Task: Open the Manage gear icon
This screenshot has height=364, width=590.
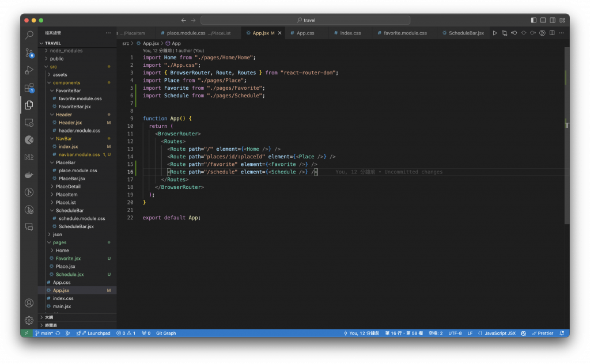Action: [x=29, y=320]
